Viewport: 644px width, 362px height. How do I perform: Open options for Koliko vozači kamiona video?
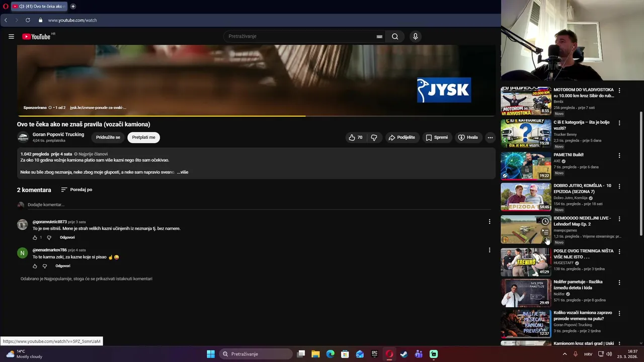(619, 313)
